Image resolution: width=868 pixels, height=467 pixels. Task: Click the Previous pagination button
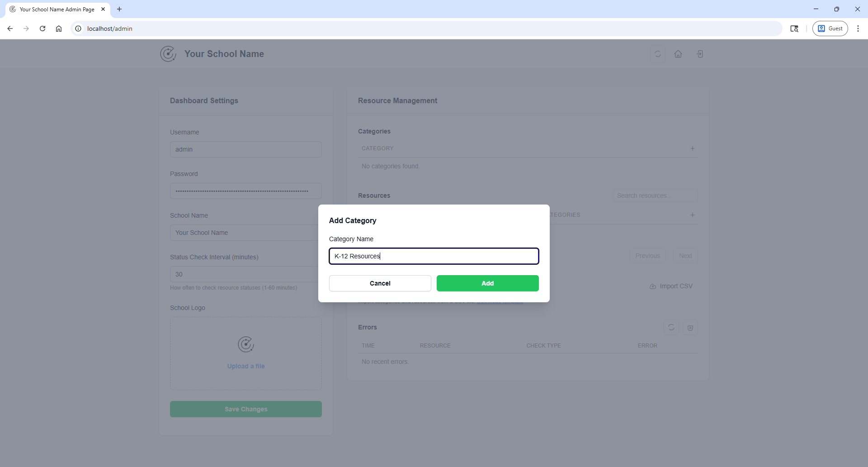coord(647,256)
